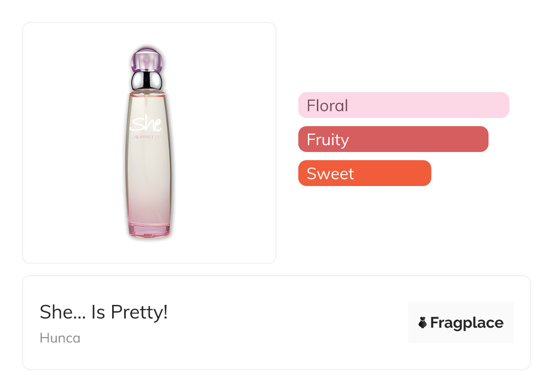Click the white "She" logo on the bottle
This screenshot has width=553, height=392.
coord(145,123)
